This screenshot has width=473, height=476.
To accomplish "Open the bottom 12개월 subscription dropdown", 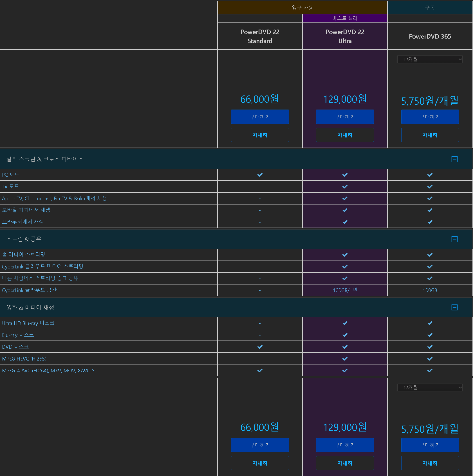I will [x=430, y=387].
